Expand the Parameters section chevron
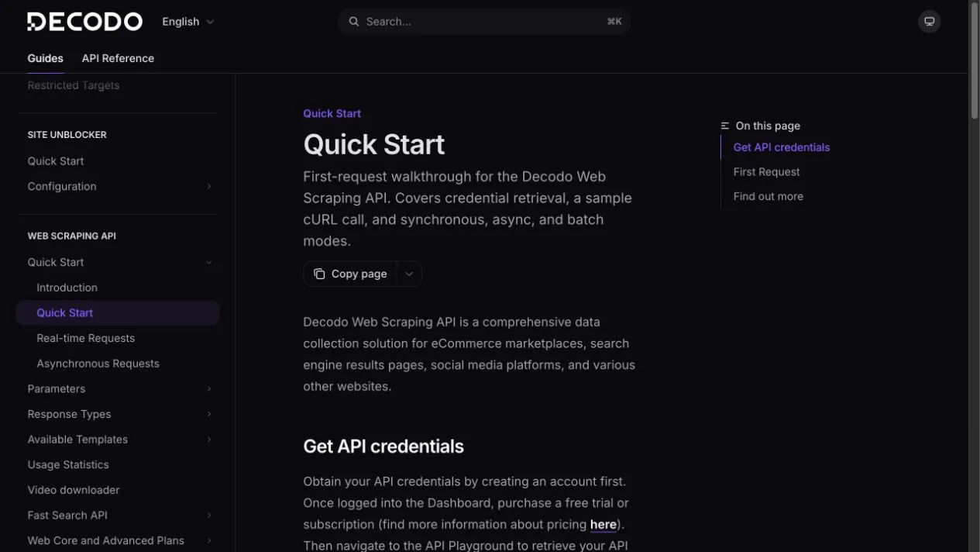The width and height of the screenshot is (980, 552). tap(208, 389)
